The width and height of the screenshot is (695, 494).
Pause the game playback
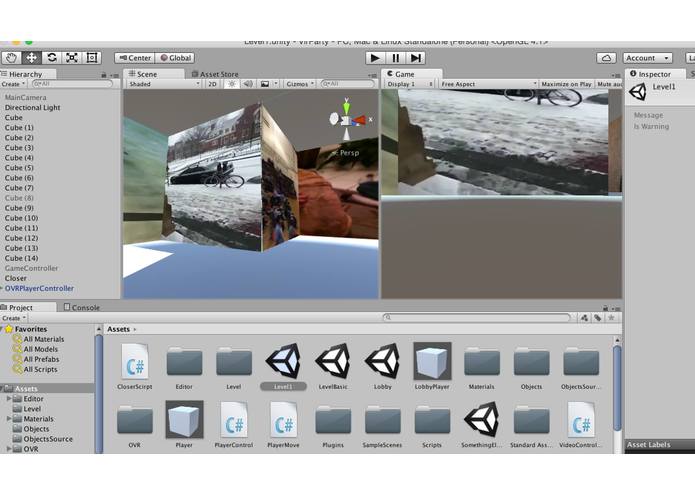point(395,58)
